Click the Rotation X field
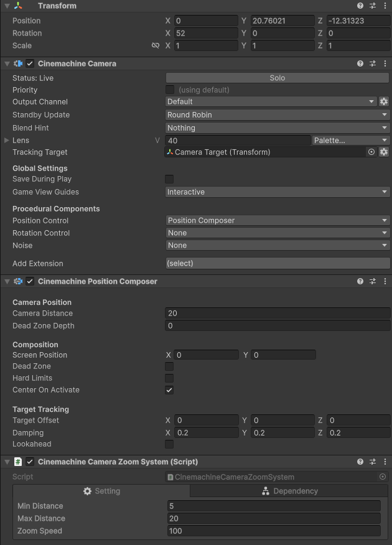Image resolution: width=392 pixels, height=545 pixels. (206, 33)
